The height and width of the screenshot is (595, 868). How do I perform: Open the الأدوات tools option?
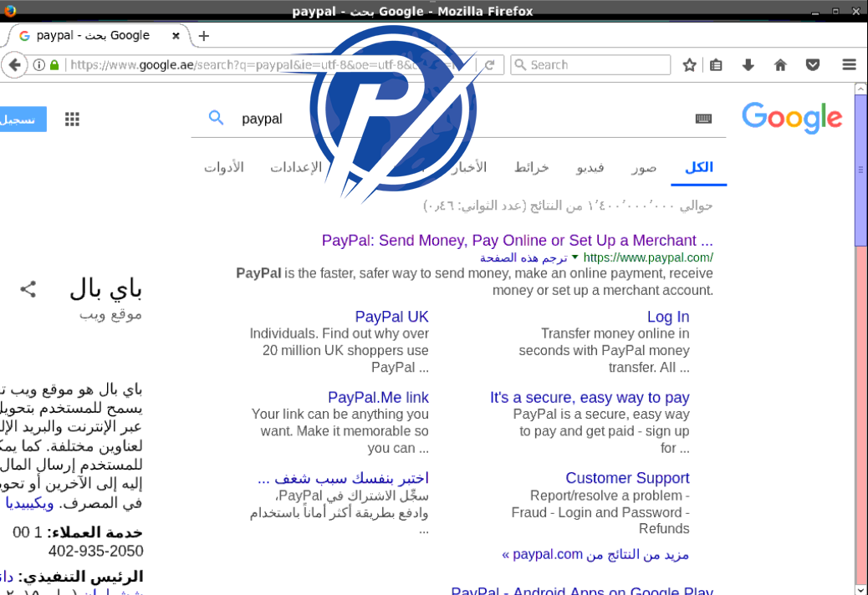pyautogui.click(x=224, y=167)
